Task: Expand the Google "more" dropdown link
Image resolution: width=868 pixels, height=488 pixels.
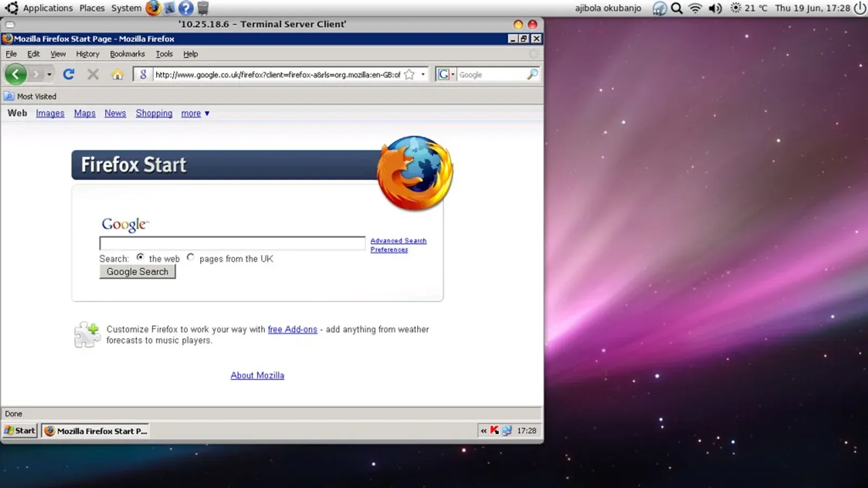Action: click(x=195, y=113)
